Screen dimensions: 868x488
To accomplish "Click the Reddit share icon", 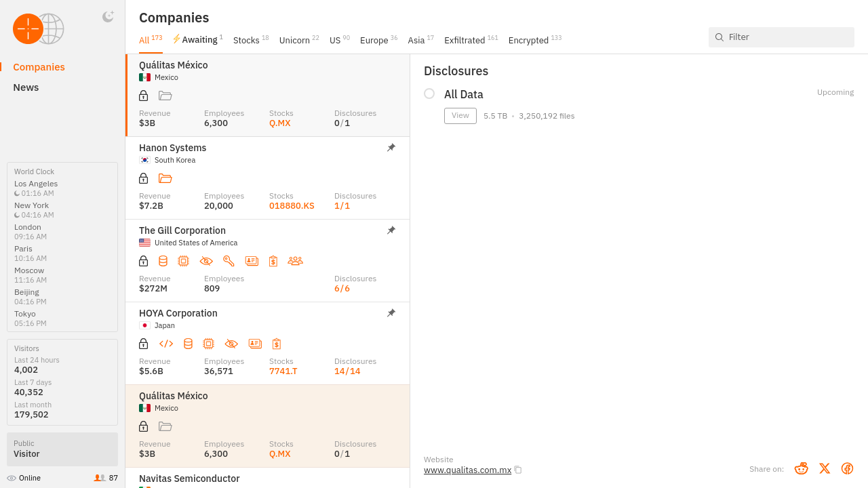I will click(x=801, y=468).
